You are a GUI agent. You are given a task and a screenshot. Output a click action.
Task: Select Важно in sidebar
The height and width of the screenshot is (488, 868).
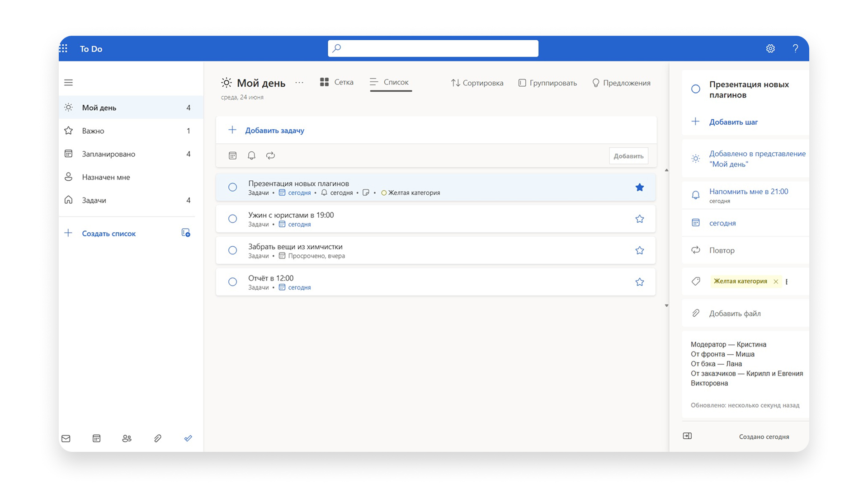[x=131, y=131]
